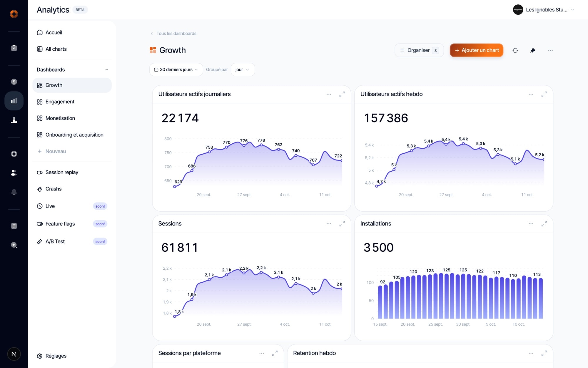Open options for Utilisateurs actifs journaliers chart
Viewport: 588px width, 368px height.
pyautogui.click(x=329, y=94)
